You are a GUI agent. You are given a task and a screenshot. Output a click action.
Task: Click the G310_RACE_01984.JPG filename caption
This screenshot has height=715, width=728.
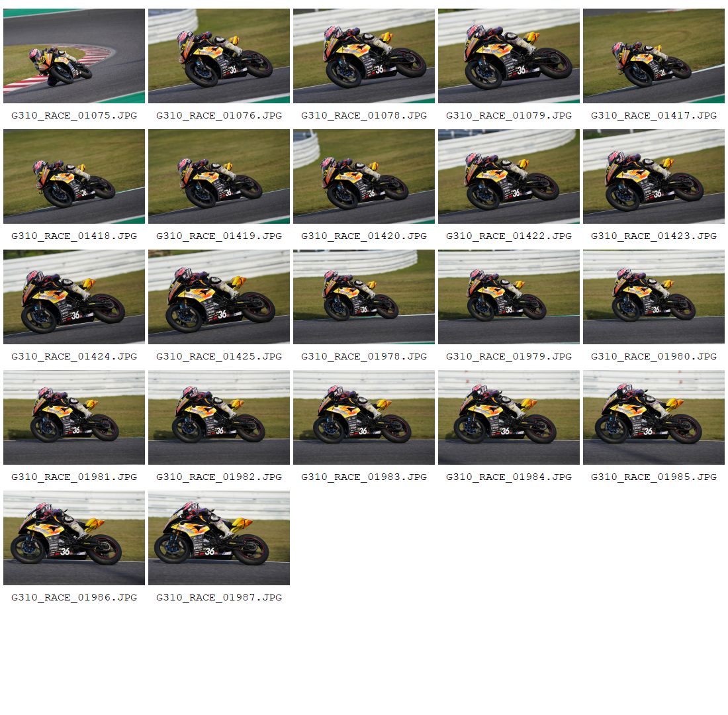click(509, 477)
